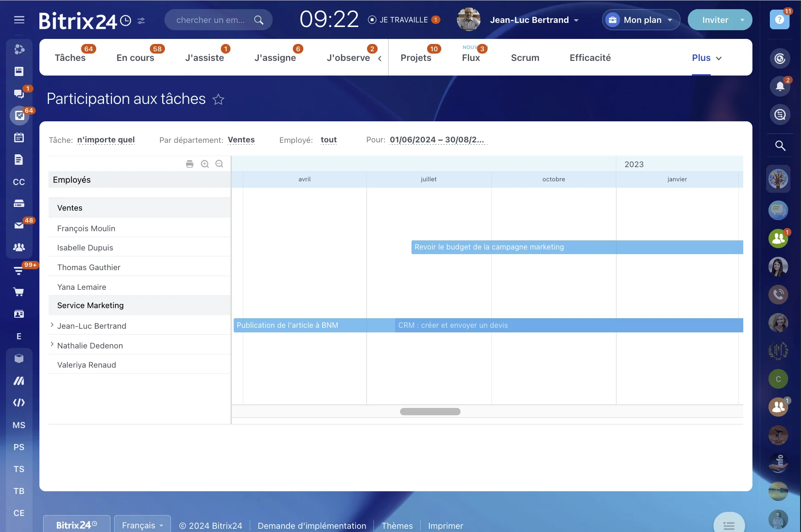This screenshot has width=801, height=532.
Task: Open the Mon plan dropdown
Action: click(641, 20)
